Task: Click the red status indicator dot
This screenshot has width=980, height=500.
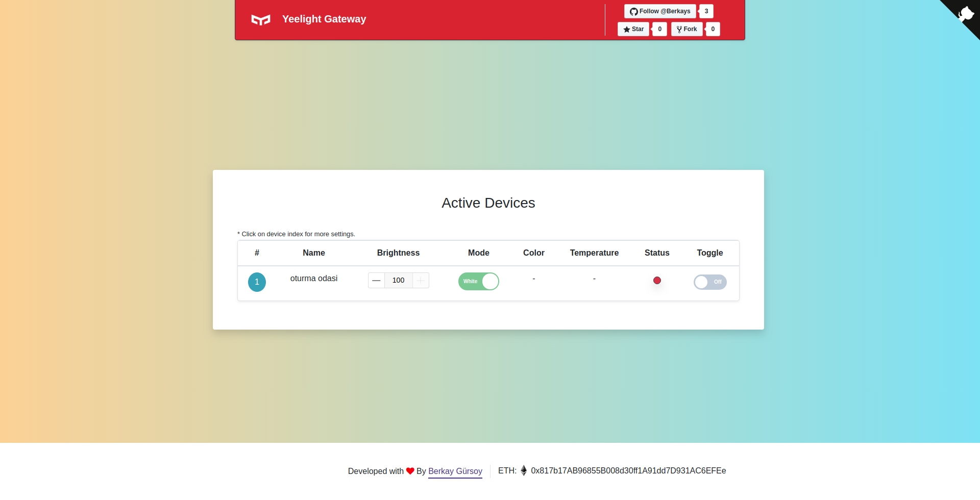Action: coord(657,280)
